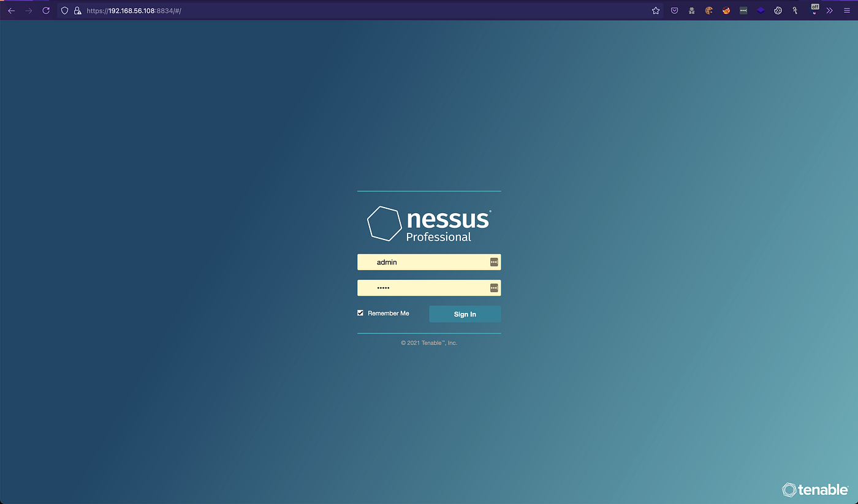858x504 pixels.
Task: Open the brown bitten cookie extension
Action: click(709, 10)
